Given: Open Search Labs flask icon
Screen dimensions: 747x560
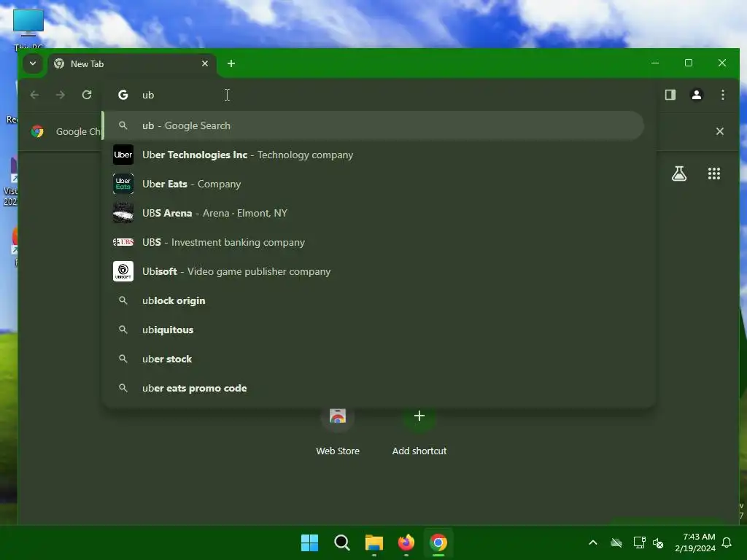Looking at the screenshot, I should click(679, 174).
